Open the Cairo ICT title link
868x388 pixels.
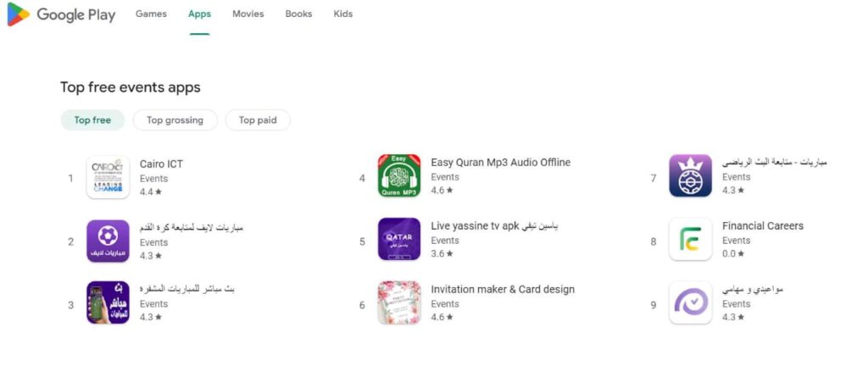coord(161,164)
